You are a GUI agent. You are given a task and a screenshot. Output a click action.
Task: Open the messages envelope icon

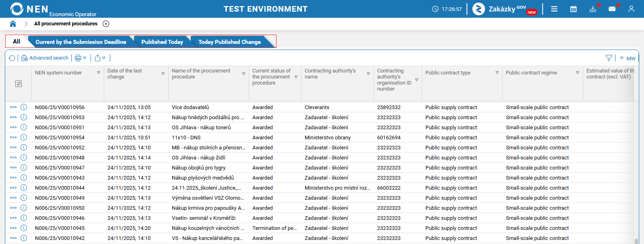coord(612,9)
